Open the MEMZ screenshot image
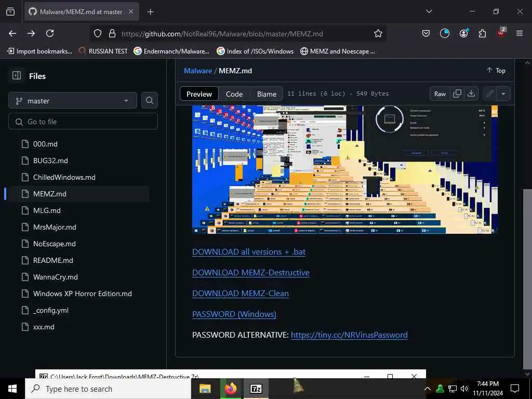This screenshot has width=532, height=399. [x=345, y=169]
